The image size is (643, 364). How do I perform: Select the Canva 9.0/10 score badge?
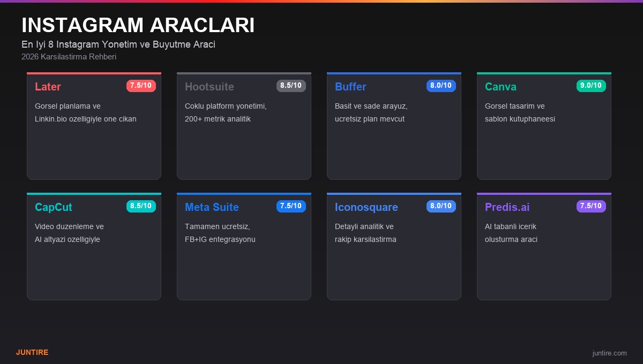pos(591,86)
